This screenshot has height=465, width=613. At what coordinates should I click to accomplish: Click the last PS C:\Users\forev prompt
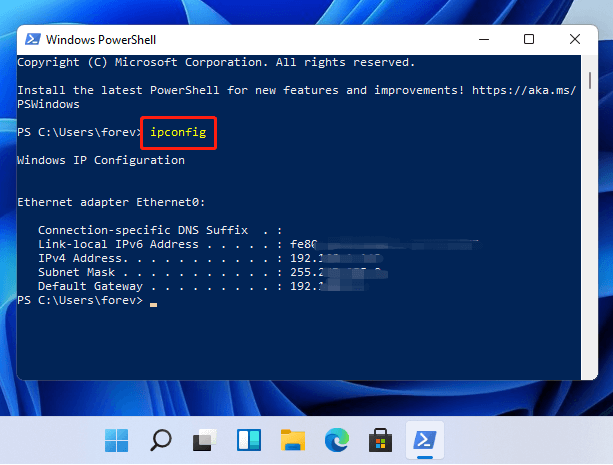coord(80,300)
